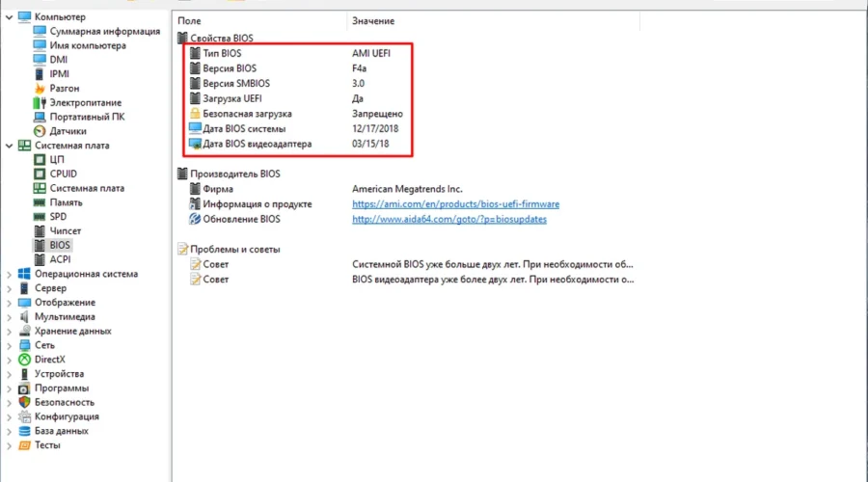Screen dimensions: 868x482
Task: Select the Операционная система Windows icon
Action: [24, 274]
